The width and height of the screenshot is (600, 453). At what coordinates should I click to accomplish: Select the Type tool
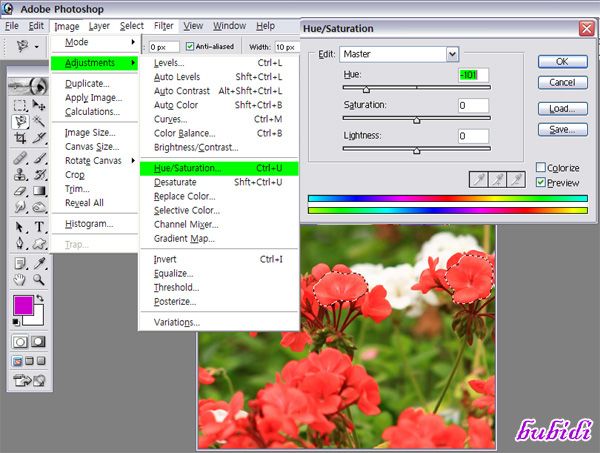(x=39, y=227)
